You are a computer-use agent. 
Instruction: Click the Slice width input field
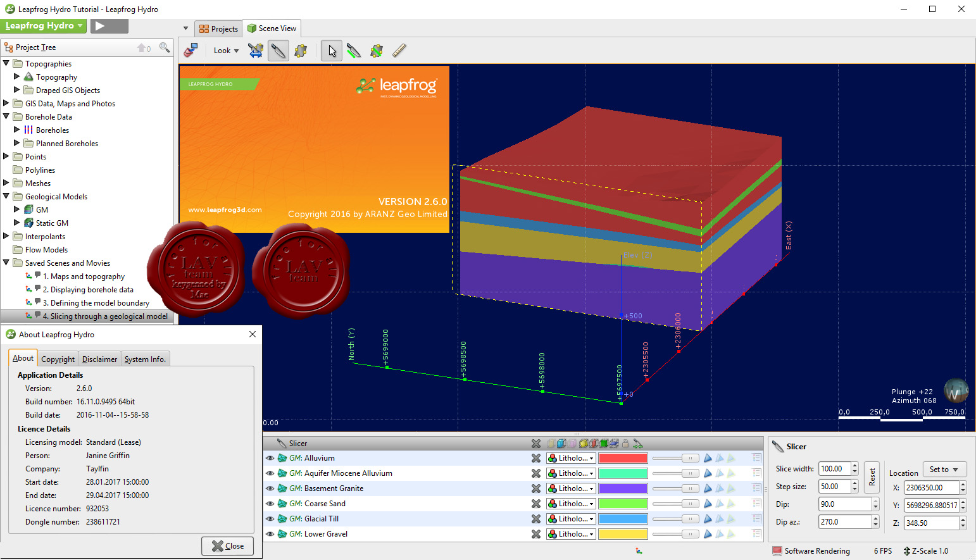tap(835, 469)
